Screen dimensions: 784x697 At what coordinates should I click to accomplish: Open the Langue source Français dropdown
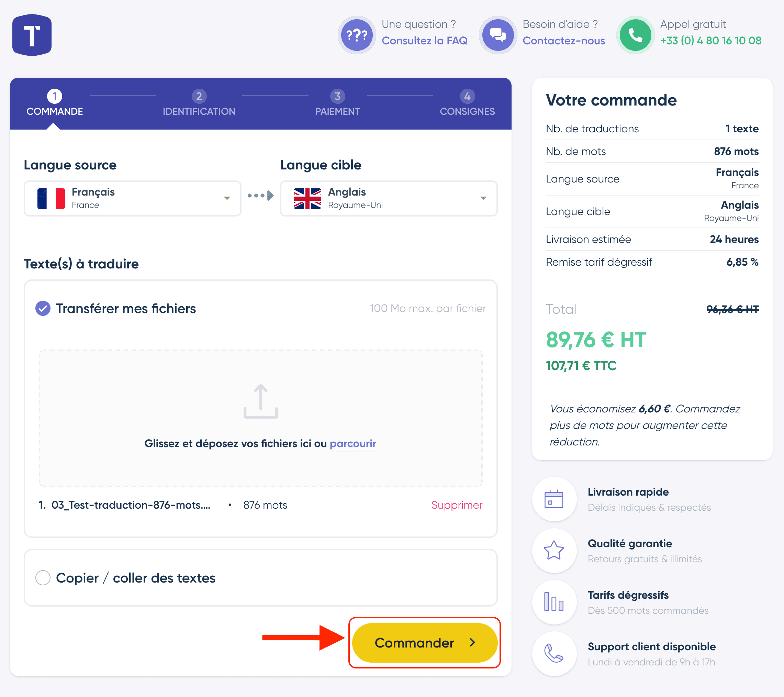pyautogui.click(x=132, y=198)
